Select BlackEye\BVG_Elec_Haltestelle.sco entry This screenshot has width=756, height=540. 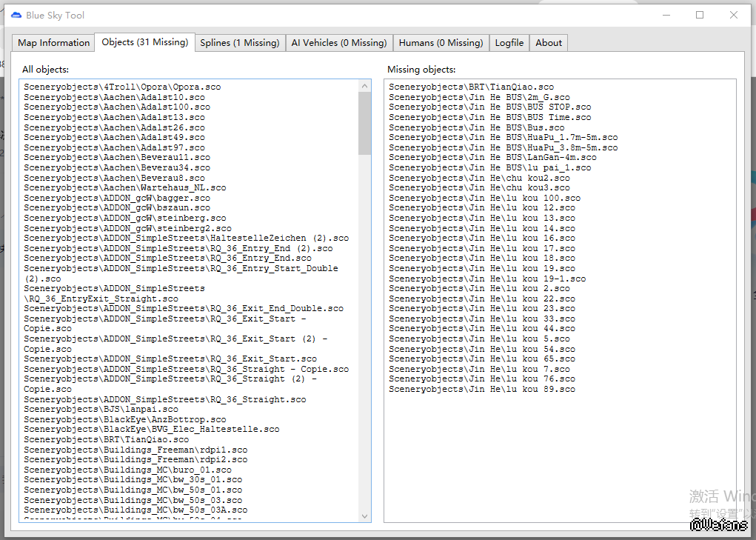(151, 429)
